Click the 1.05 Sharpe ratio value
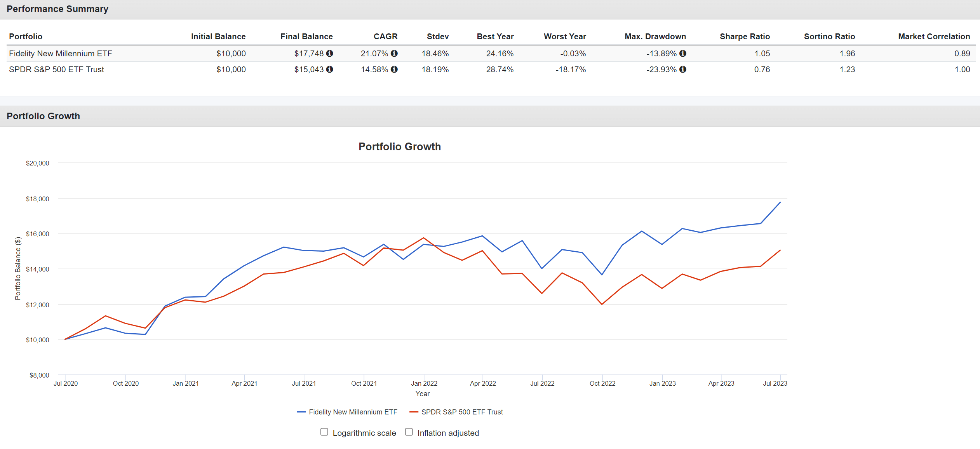The height and width of the screenshot is (449, 980). (762, 54)
